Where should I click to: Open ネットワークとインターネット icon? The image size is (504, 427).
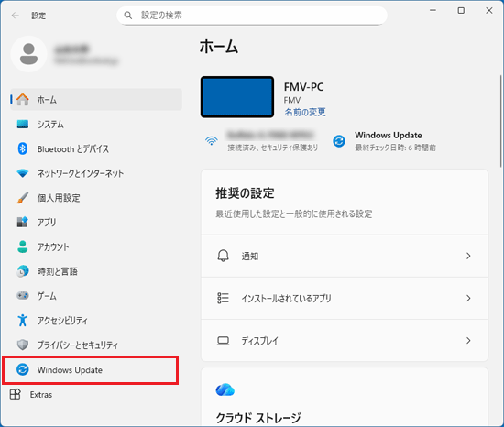23,173
